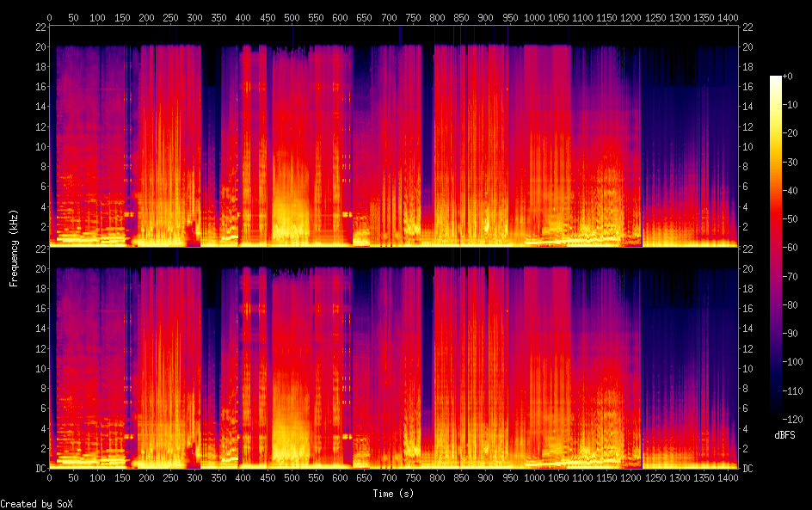The width and height of the screenshot is (812, 510).
Task: Click lower channel's left-axis "16" kHz label
Action: 41,308
